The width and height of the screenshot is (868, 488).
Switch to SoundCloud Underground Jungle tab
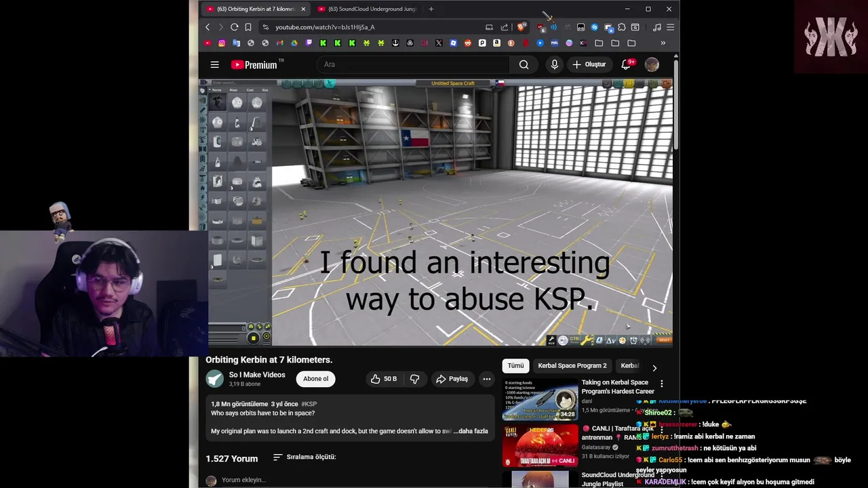(x=368, y=9)
